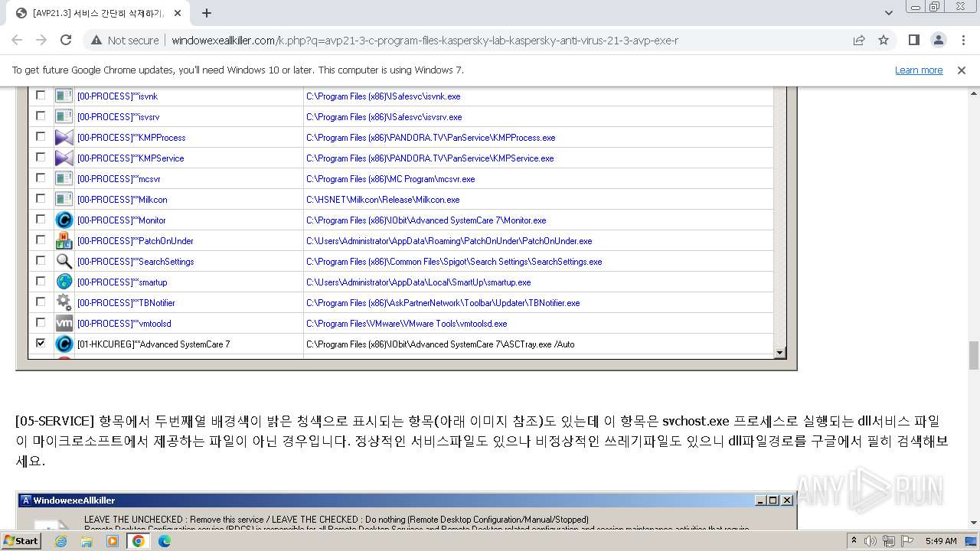Check the Monitor process checkbox
The image size is (980, 551).
point(41,220)
